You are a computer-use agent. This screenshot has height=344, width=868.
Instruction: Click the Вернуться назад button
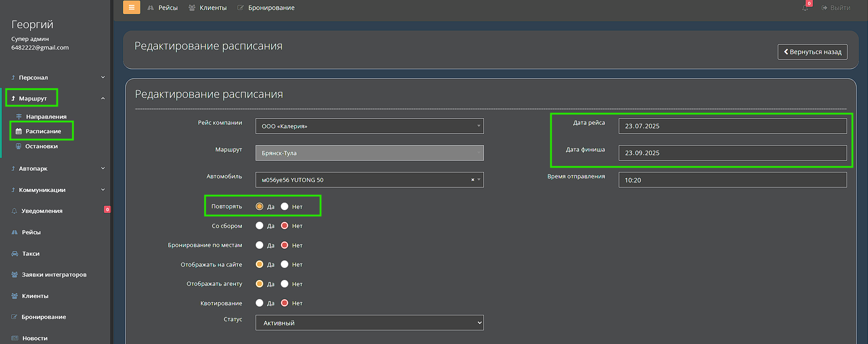click(812, 52)
